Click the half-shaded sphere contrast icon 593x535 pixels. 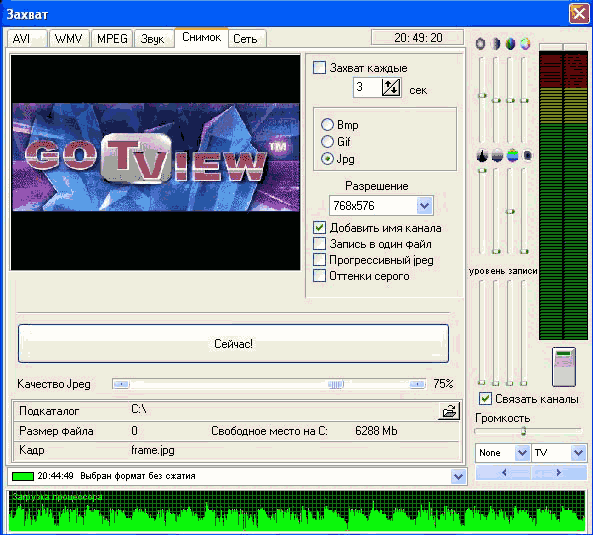[x=495, y=43]
